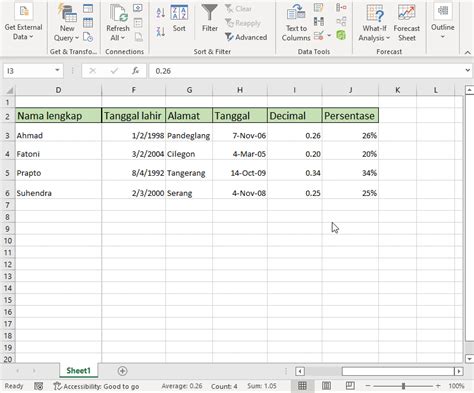Open the Name Box dropdown
The width and height of the screenshot is (474, 393).
(x=57, y=70)
